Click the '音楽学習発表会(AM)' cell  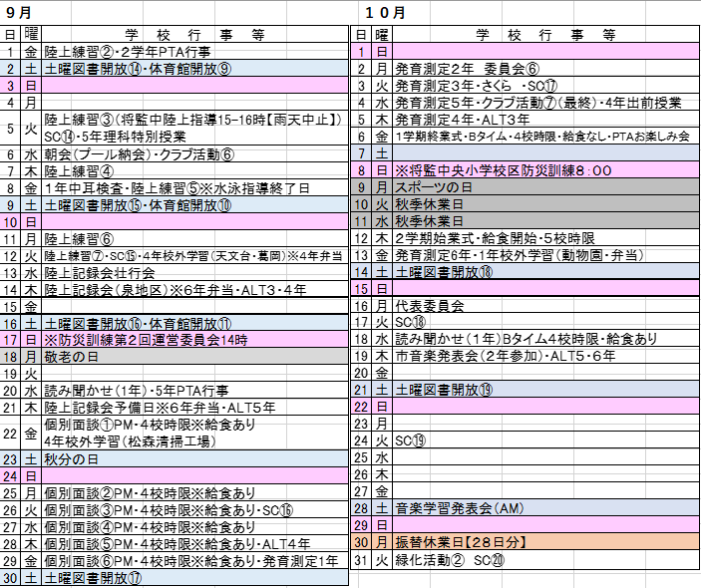click(545, 508)
